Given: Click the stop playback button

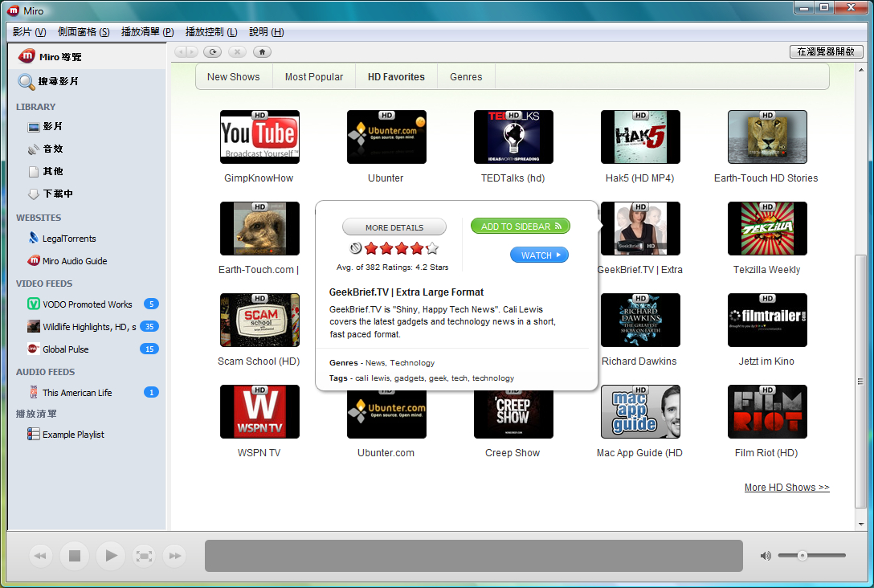Looking at the screenshot, I should [75, 556].
